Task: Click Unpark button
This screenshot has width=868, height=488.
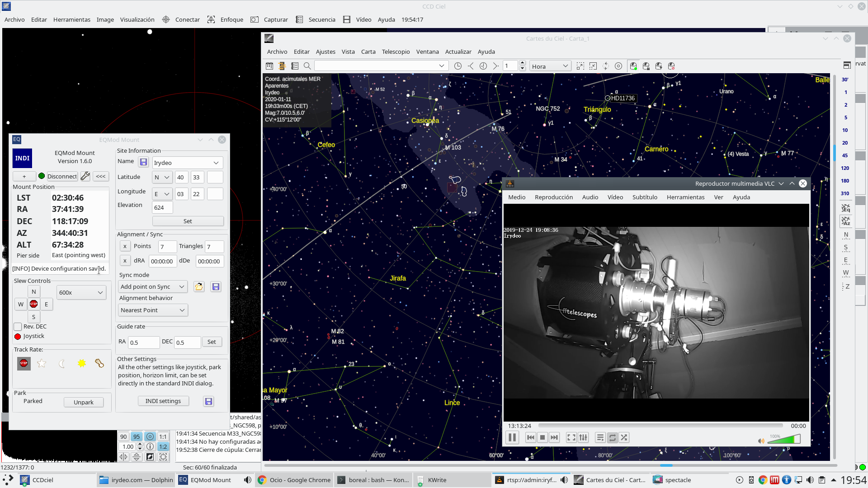Action: (x=84, y=402)
